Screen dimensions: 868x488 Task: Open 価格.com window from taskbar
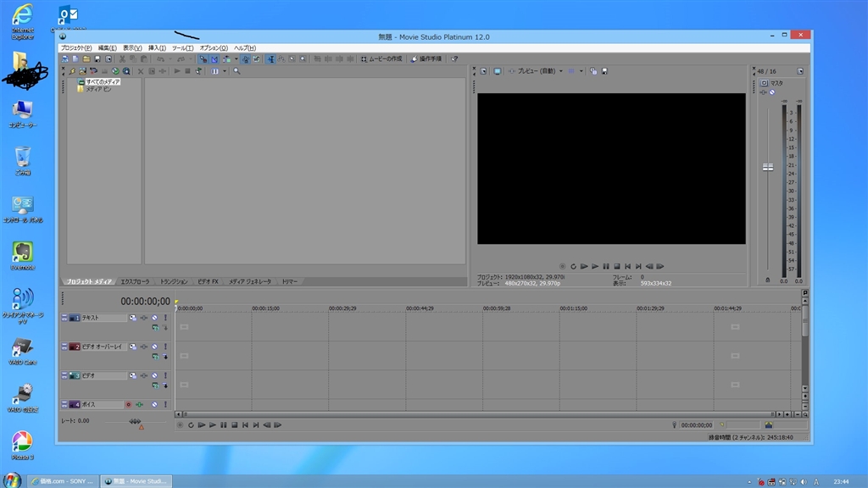coord(64,481)
